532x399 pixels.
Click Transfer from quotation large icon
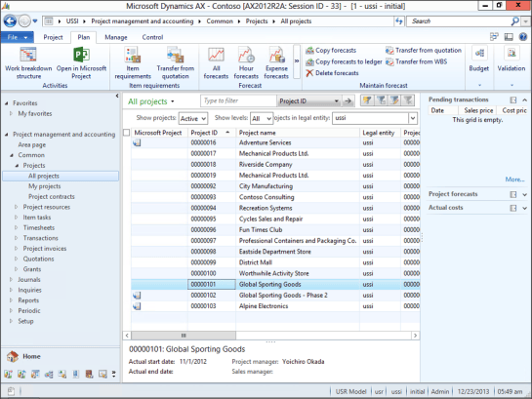coord(175,55)
